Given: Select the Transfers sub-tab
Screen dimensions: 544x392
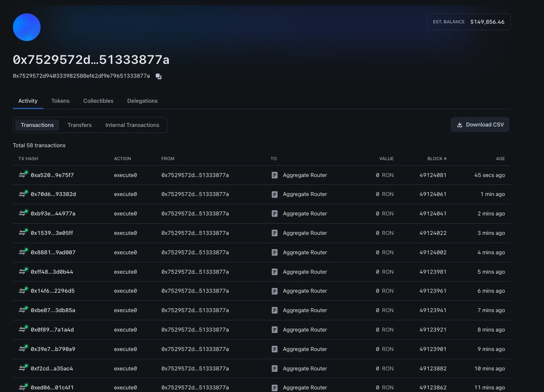Looking at the screenshot, I should pyautogui.click(x=79, y=125).
